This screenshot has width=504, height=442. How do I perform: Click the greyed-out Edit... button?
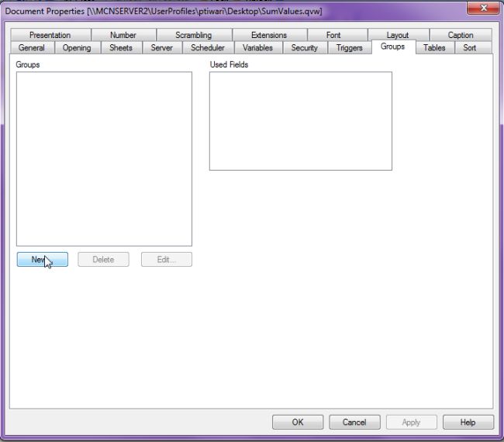click(x=167, y=260)
